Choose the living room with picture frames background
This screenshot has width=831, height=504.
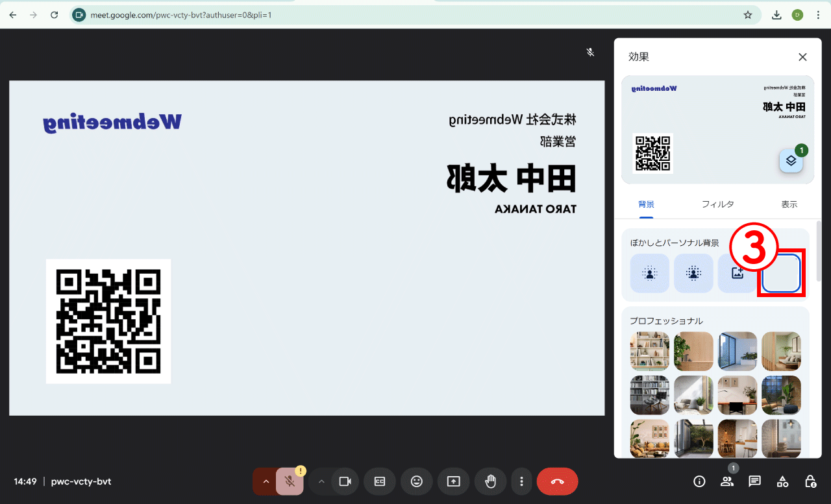click(649, 438)
